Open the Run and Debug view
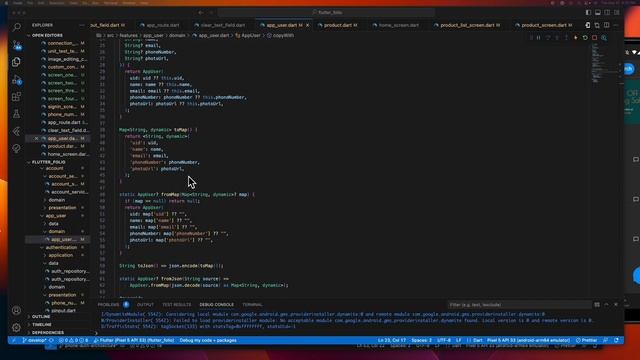640x360 pixels. 16,80
